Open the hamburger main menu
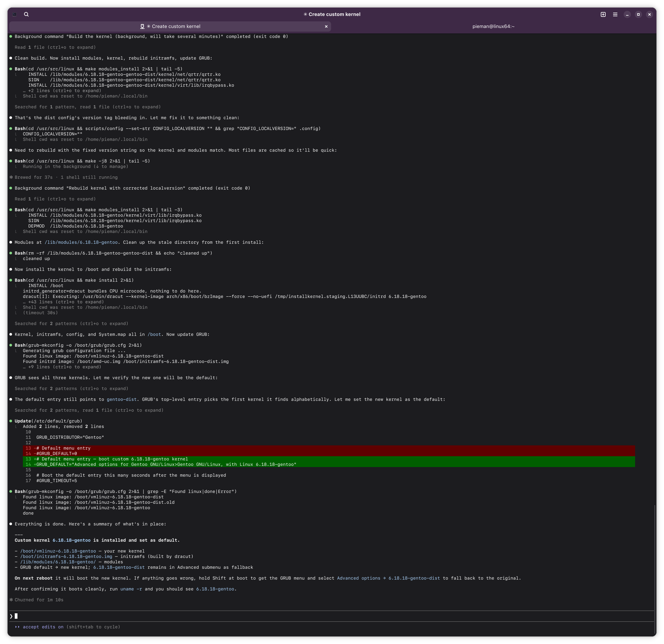 click(x=615, y=14)
